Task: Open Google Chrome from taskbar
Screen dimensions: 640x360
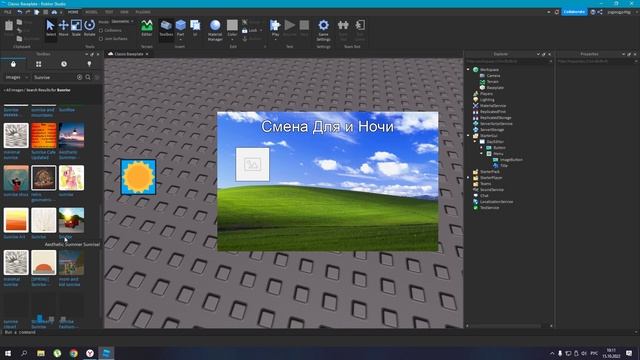Action: click(x=73, y=353)
